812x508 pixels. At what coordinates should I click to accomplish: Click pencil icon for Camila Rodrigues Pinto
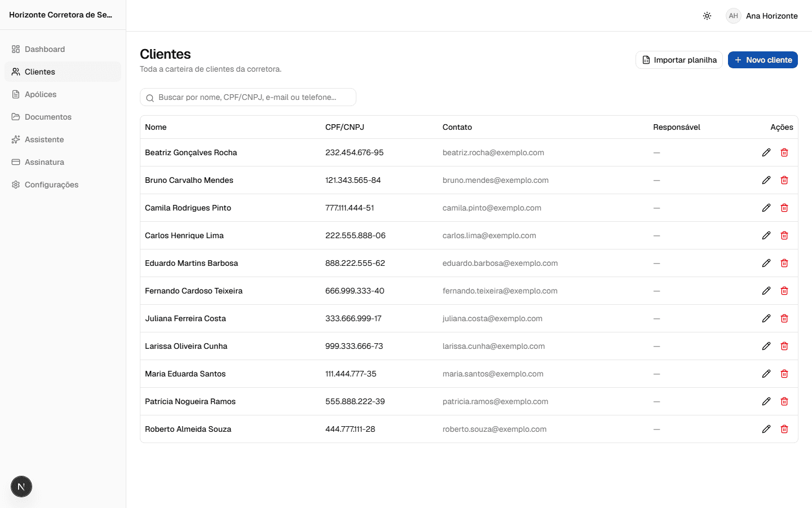click(766, 208)
